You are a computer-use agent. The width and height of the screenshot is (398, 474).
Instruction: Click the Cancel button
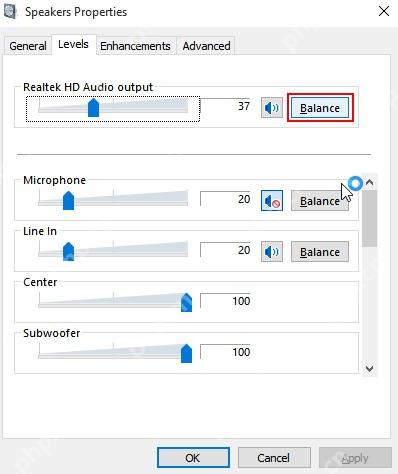click(274, 458)
